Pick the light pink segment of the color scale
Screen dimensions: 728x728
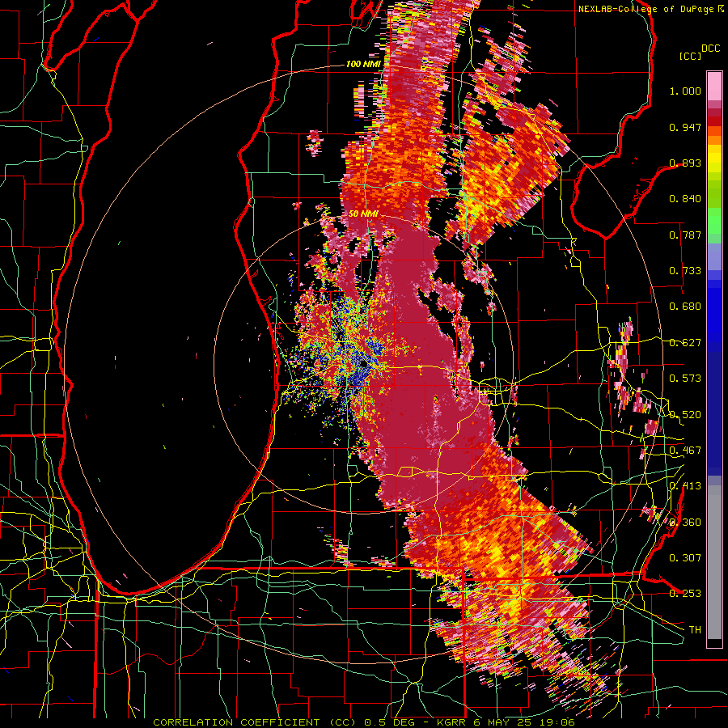[x=714, y=86]
